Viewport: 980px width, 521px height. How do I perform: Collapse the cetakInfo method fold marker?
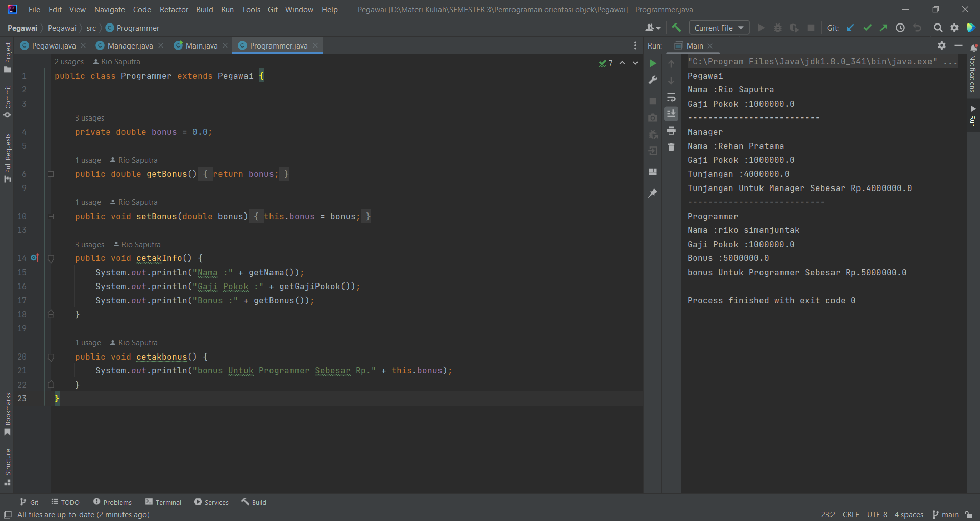[51, 258]
